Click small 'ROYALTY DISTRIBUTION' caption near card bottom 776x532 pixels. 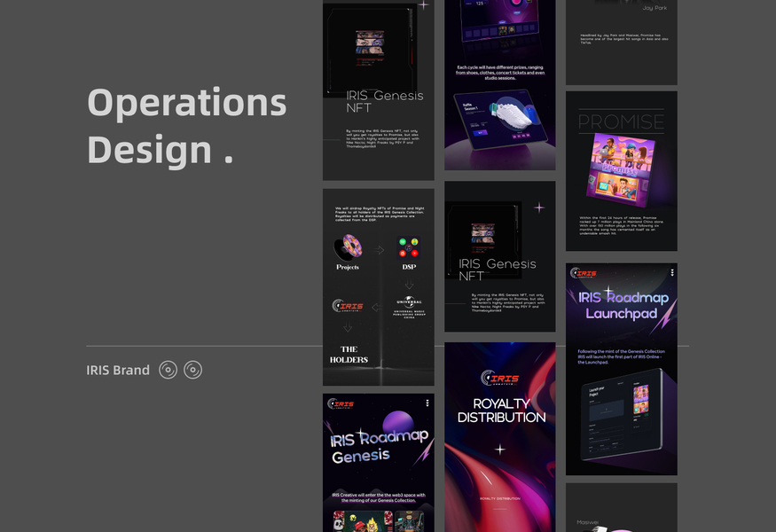500,498
